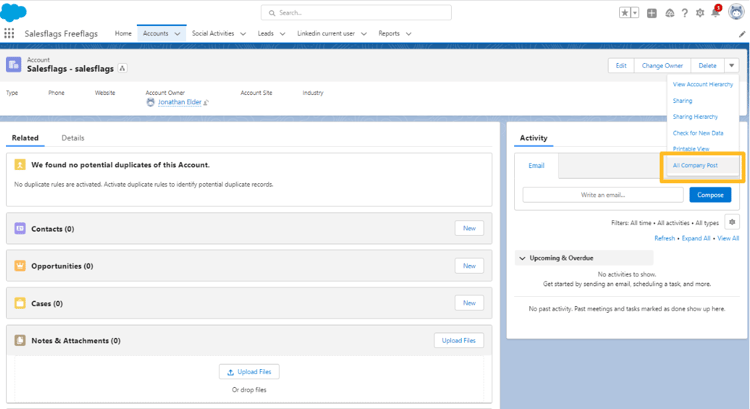Click New in the Cases list
This screenshot has height=409, width=750.
469,303
